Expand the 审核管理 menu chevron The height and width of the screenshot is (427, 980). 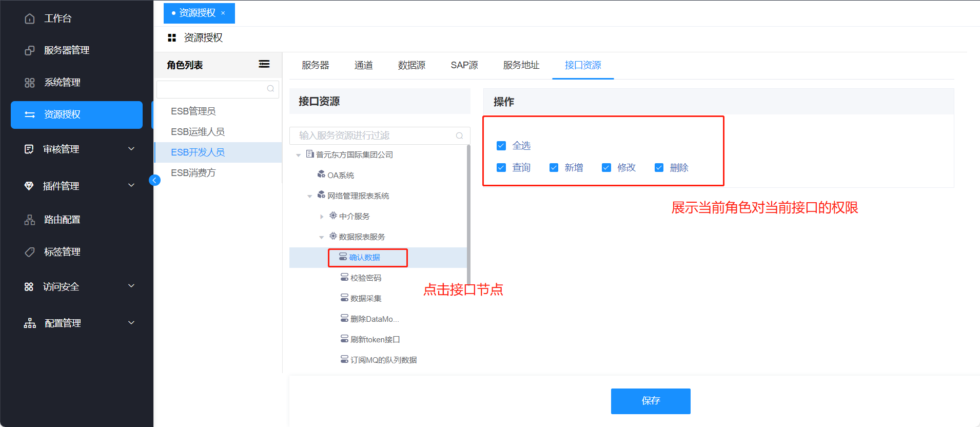(x=131, y=149)
